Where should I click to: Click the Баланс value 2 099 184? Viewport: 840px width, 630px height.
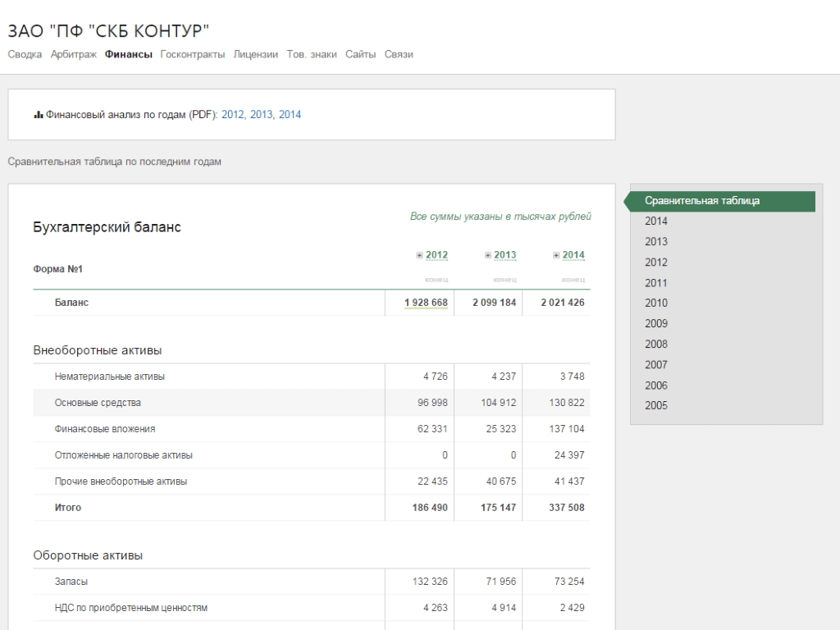495,303
